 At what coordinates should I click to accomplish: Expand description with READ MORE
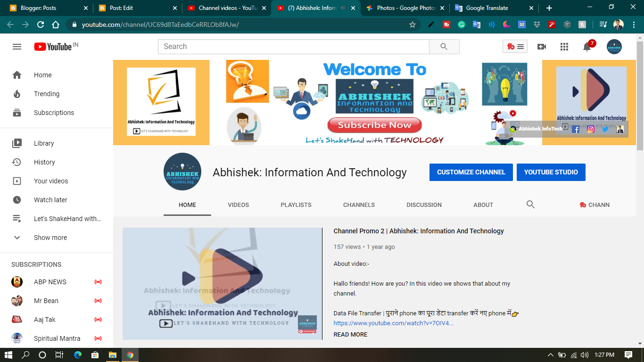click(350, 335)
